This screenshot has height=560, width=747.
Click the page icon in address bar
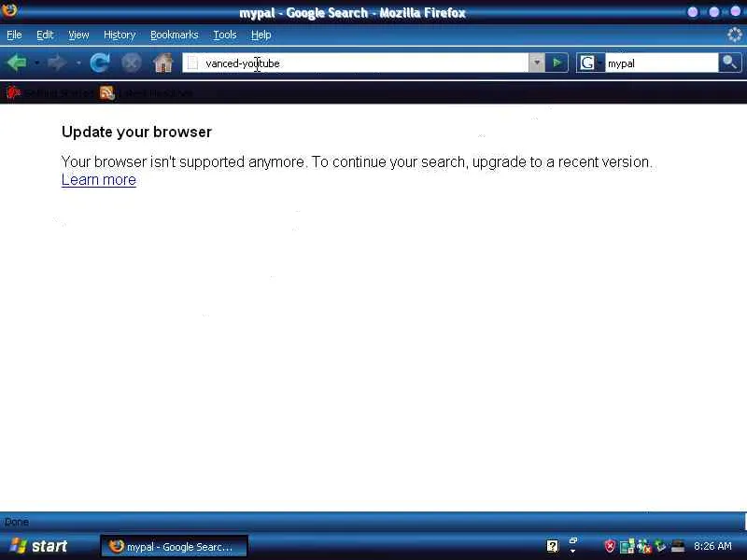pyautogui.click(x=192, y=63)
